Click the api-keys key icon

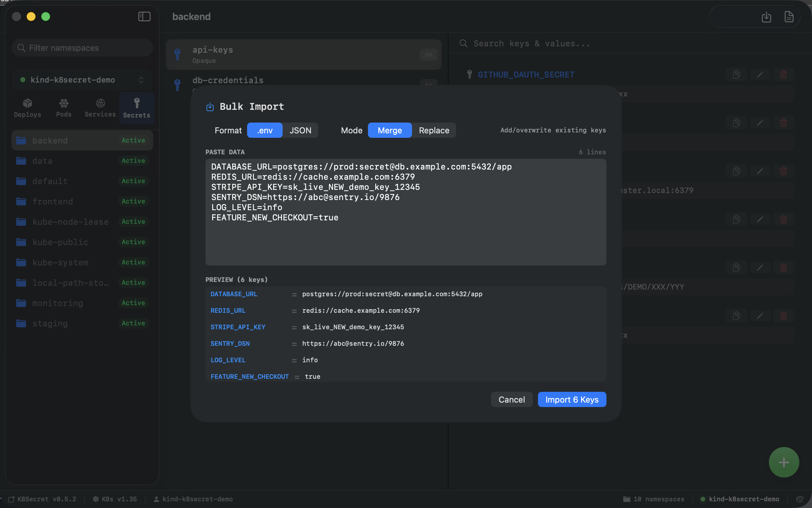point(177,54)
